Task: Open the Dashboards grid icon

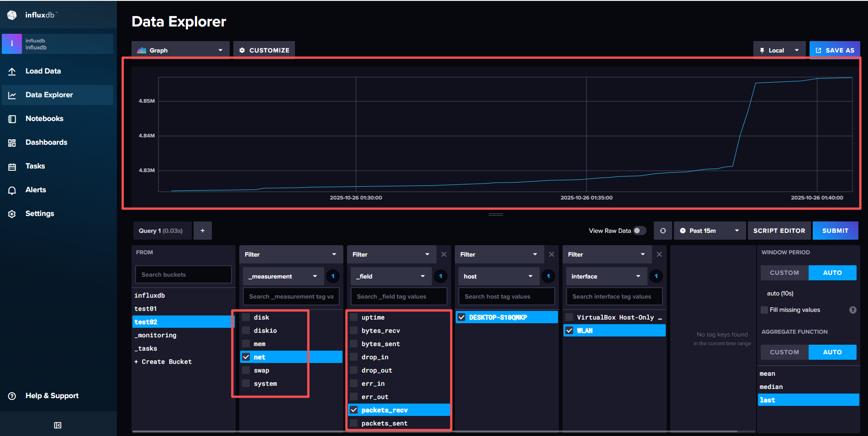Action: pos(12,142)
